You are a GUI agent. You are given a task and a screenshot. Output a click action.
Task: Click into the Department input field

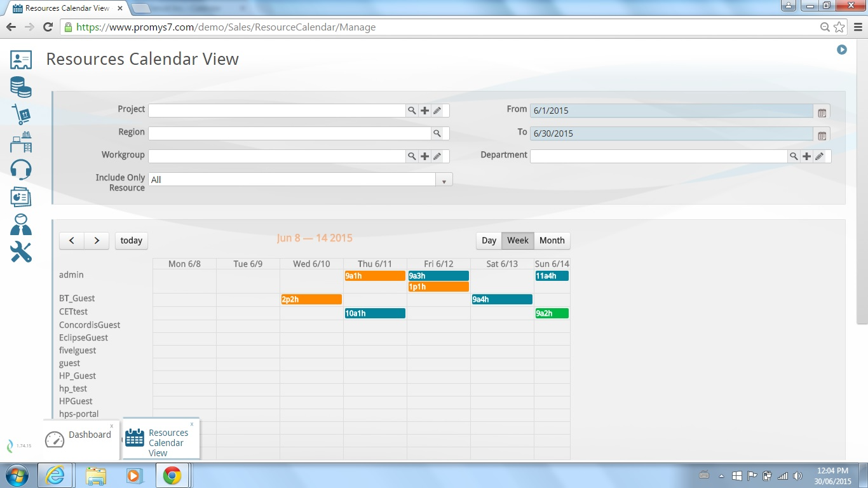659,156
